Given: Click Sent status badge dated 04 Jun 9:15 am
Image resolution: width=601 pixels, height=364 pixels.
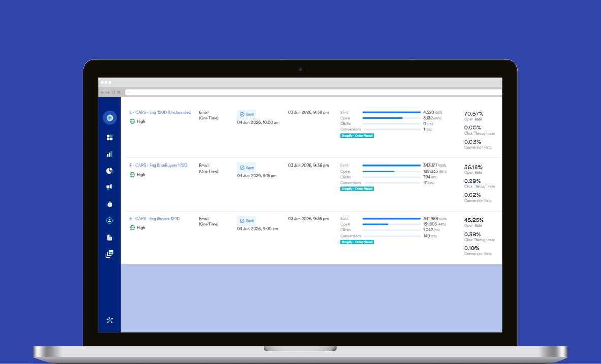Looking at the screenshot, I should point(246,168).
